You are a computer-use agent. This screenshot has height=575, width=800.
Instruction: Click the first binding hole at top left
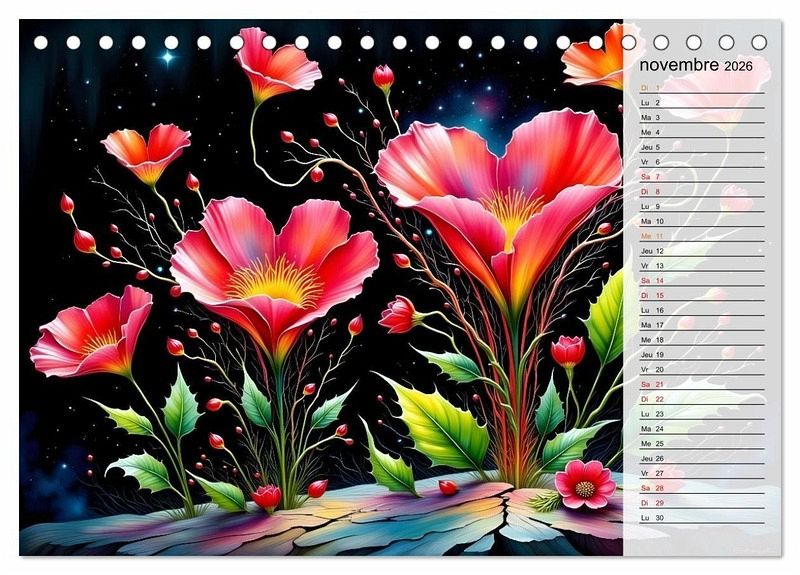[x=41, y=43]
